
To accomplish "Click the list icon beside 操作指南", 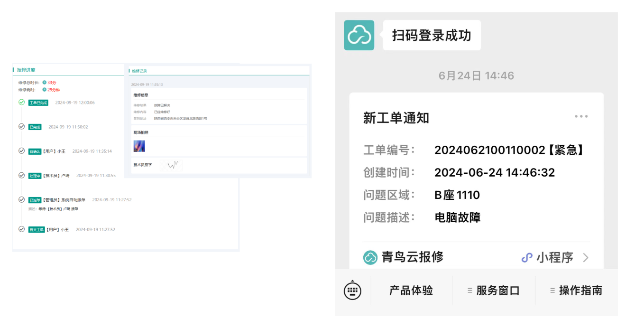I will (x=552, y=290).
